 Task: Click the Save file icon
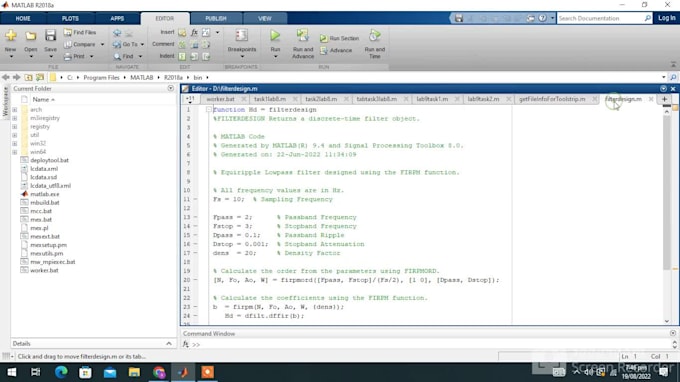tap(50, 36)
